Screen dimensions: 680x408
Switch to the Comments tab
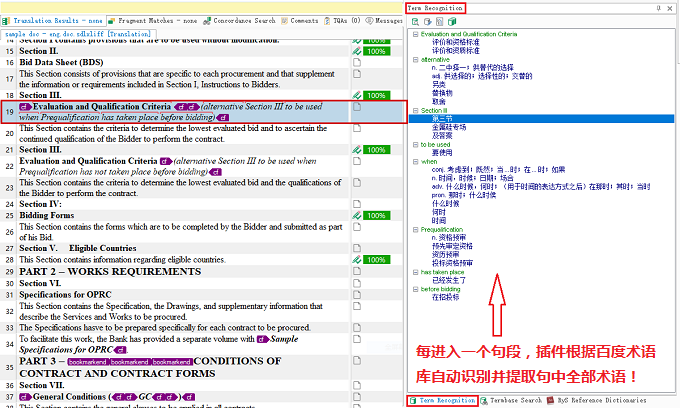click(x=300, y=20)
